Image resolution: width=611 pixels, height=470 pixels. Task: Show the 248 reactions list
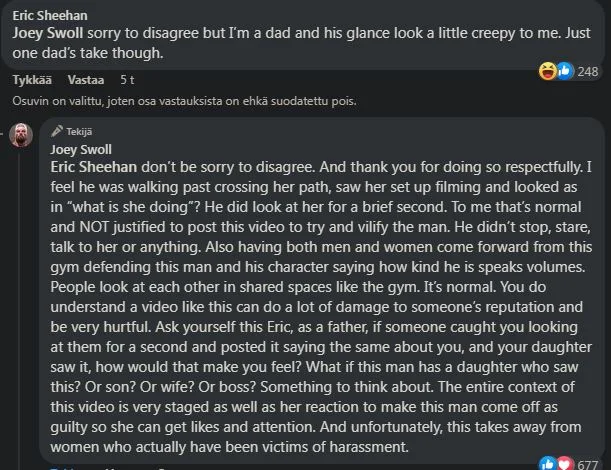click(x=587, y=71)
